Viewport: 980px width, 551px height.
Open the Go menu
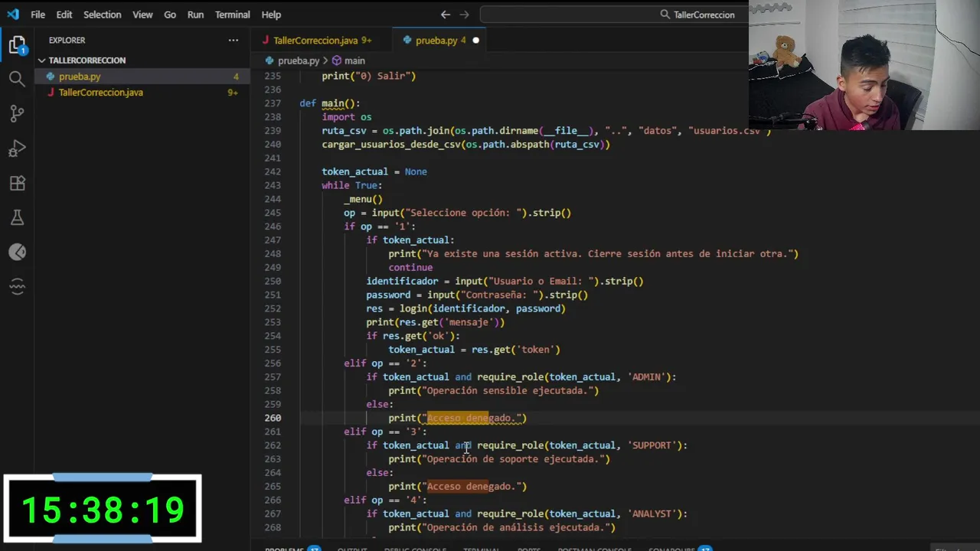coord(170,15)
